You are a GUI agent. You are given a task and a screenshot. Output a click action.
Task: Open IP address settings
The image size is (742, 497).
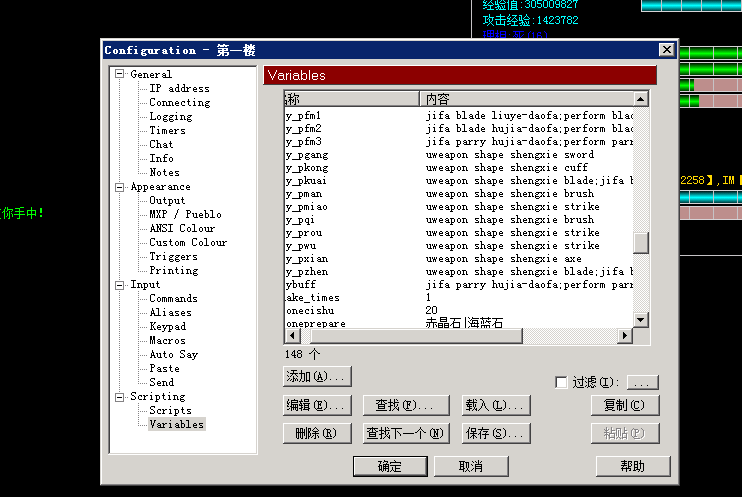coord(179,89)
